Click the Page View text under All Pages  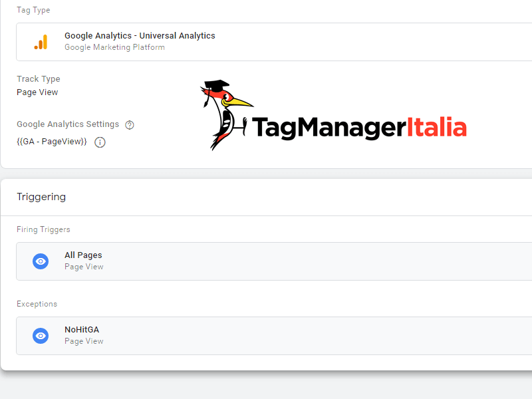tap(84, 267)
